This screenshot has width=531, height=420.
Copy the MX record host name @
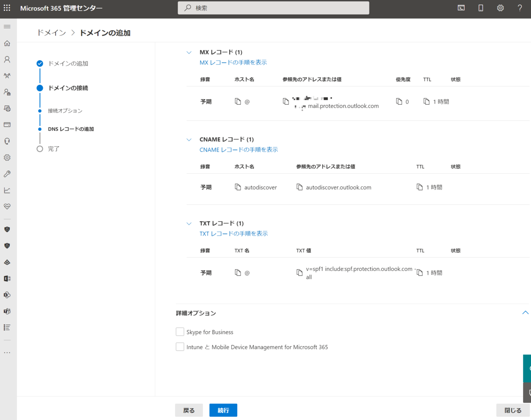(x=238, y=102)
